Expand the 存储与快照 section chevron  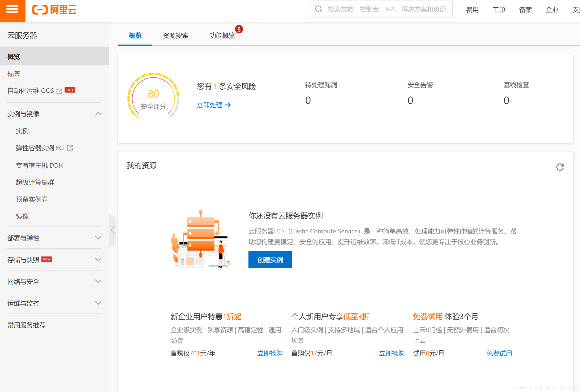pos(98,259)
